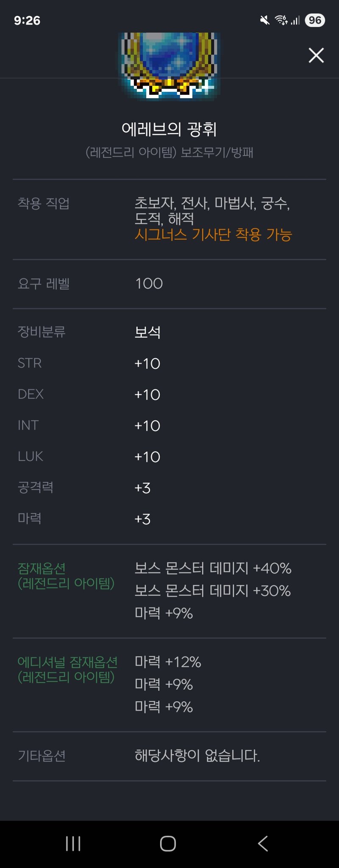Tap the 보조무기/방패 item type subtitle

pos(217,152)
